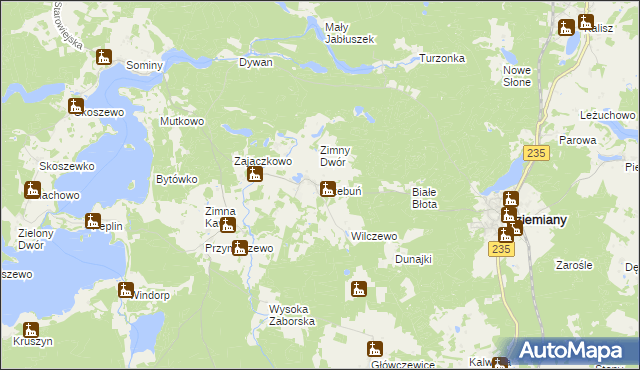This screenshot has width=640, height=370.
Task: Select the church icon at Skoszewo
Action: click(x=76, y=106)
